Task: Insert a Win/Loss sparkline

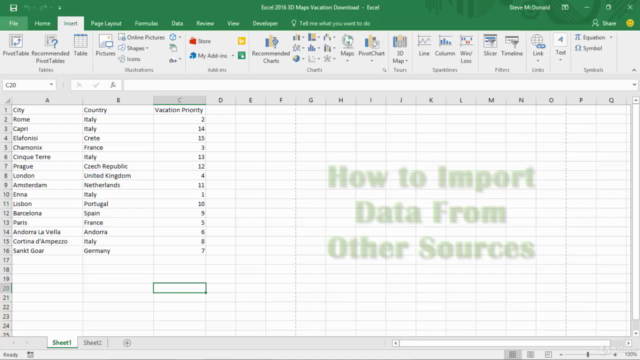Action: tap(466, 49)
